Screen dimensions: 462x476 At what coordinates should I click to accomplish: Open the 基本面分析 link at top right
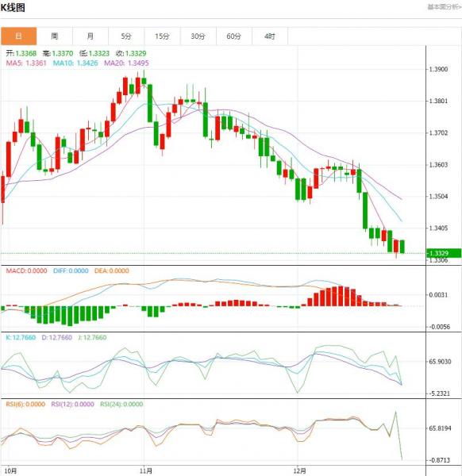pyautogui.click(x=445, y=6)
